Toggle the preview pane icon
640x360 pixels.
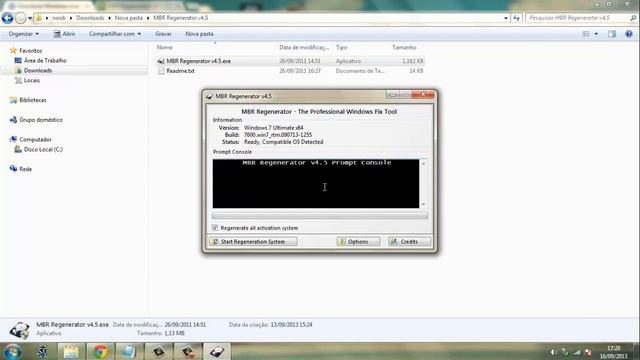tap(611, 34)
